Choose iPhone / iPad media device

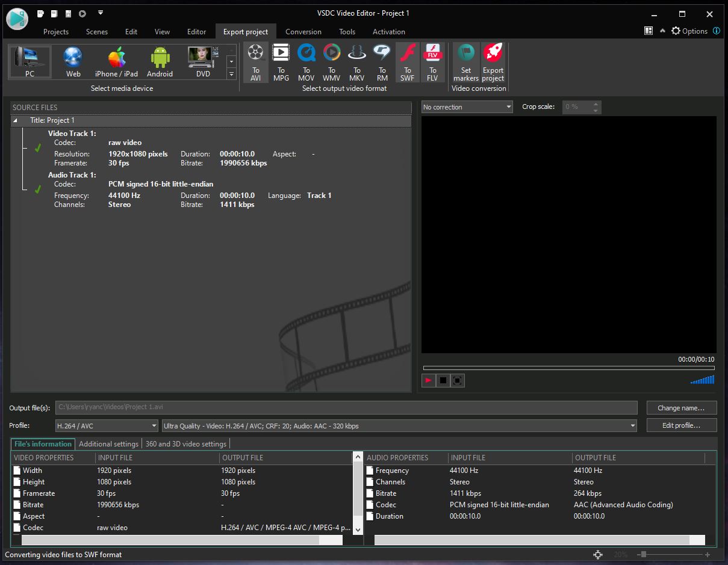click(116, 62)
